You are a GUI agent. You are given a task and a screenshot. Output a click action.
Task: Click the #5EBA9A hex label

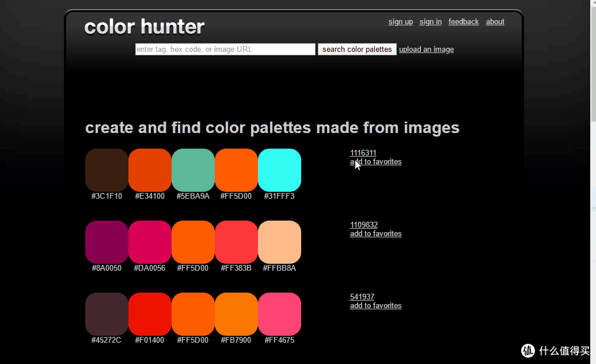(193, 196)
